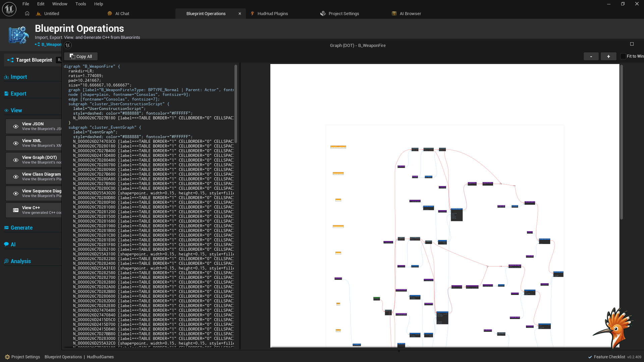Viewport: 644px width, 362px height.
Task: Click the home icon in tab bar
Action: (27, 14)
